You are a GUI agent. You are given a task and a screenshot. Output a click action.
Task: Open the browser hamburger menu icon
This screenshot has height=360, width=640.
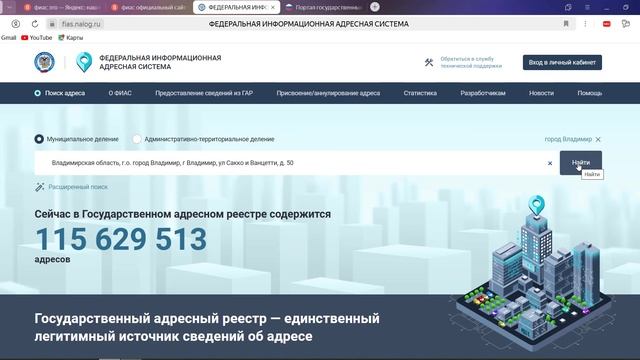[587, 7]
